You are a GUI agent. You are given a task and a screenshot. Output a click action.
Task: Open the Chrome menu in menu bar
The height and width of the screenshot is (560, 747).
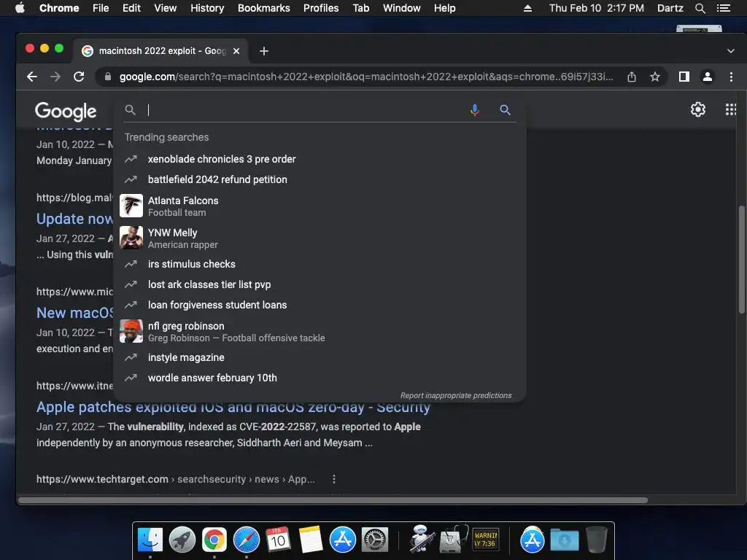[59, 8]
